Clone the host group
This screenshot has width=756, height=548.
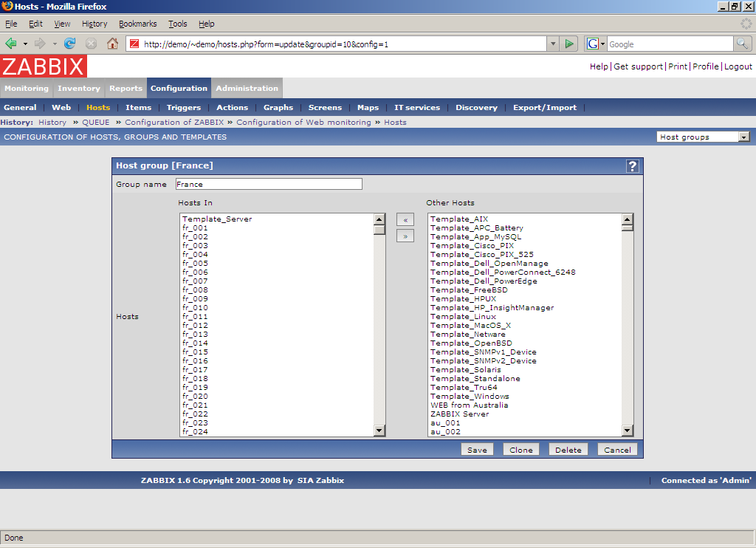[x=521, y=450]
